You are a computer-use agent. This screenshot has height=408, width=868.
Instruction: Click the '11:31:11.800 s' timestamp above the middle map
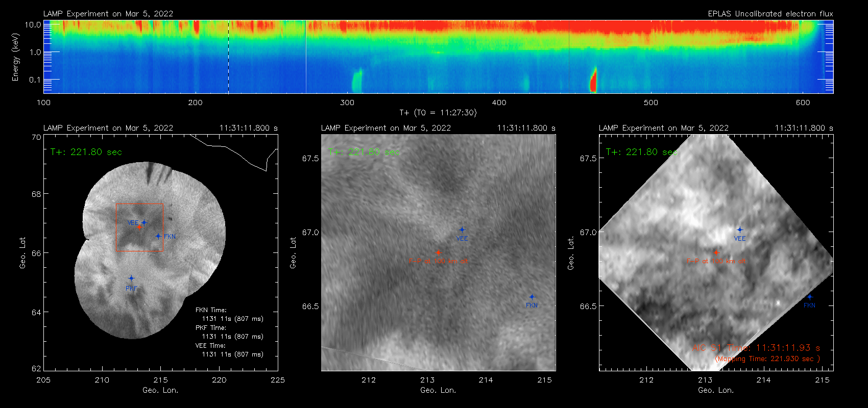[526, 128]
